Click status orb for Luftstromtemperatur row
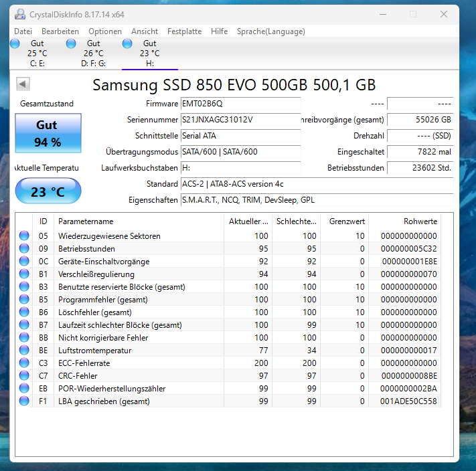 (24, 351)
